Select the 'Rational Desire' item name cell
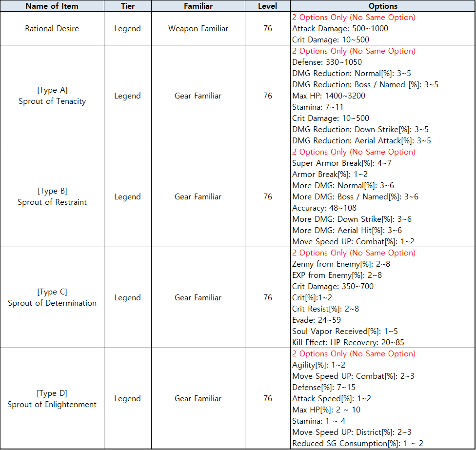The height and width of the screenshot is (450, 476). coord(52,29)
